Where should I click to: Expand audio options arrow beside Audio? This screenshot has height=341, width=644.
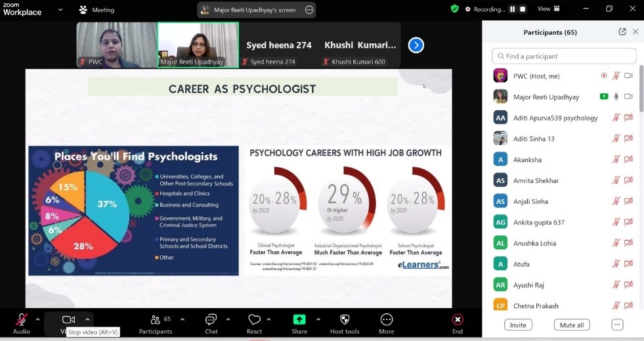[37, 319]
